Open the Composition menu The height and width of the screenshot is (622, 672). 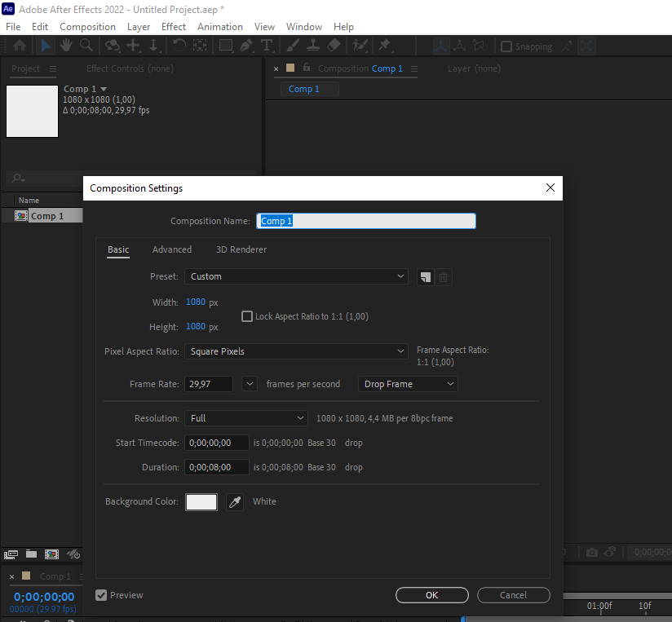click(x=87, y=27)
